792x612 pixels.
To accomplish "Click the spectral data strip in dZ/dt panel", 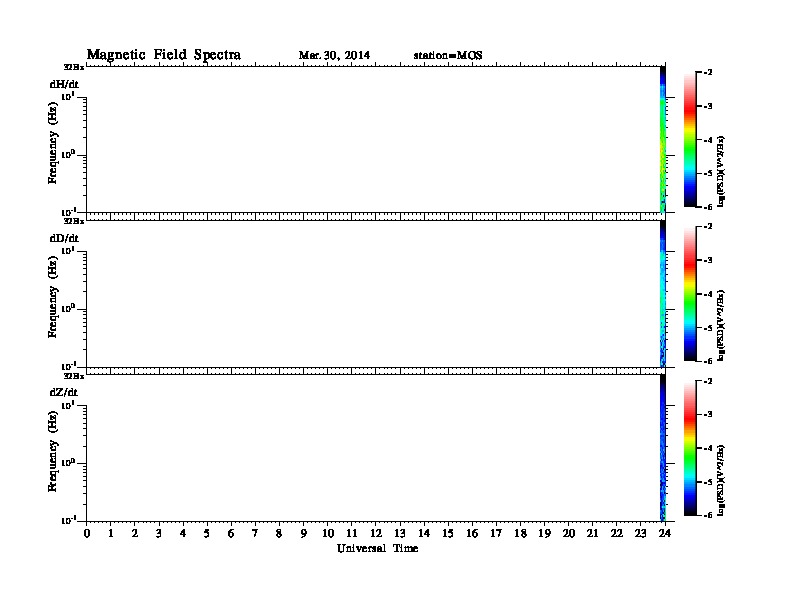I will click(663, 448).
